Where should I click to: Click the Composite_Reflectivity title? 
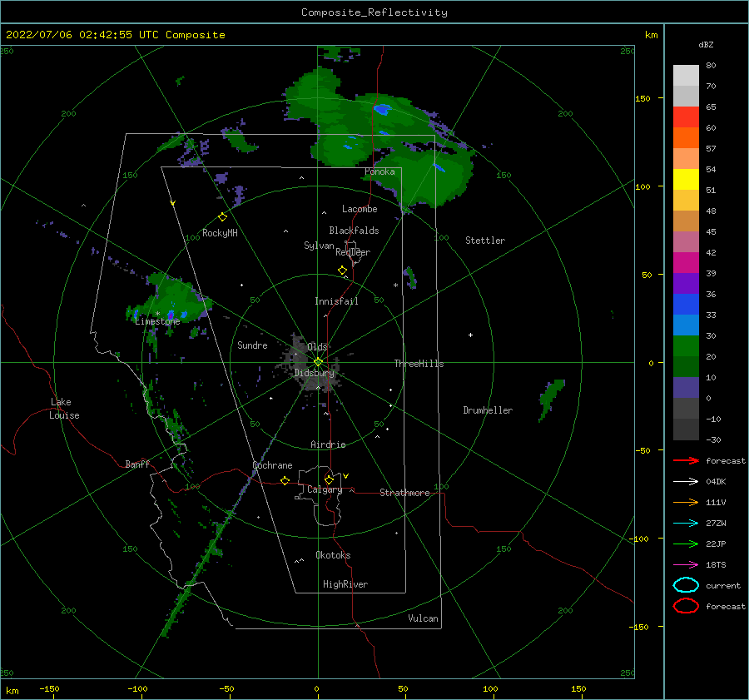pyautogui.click(x=374, y=12)
